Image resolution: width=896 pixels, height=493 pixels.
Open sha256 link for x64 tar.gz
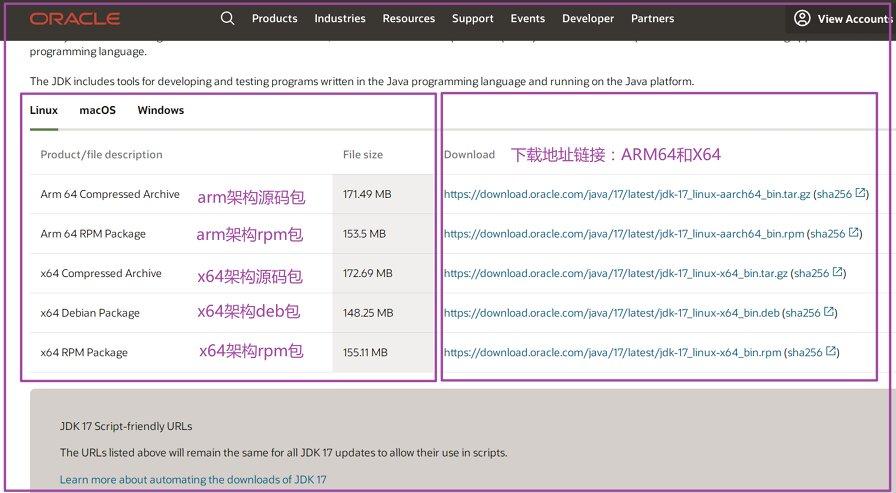click(x=812, y=273)
